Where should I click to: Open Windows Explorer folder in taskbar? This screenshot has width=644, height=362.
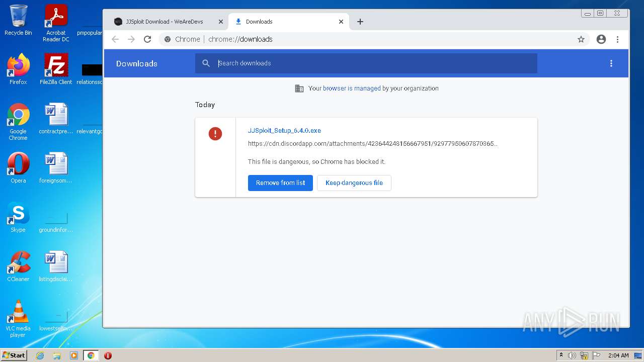57,355
